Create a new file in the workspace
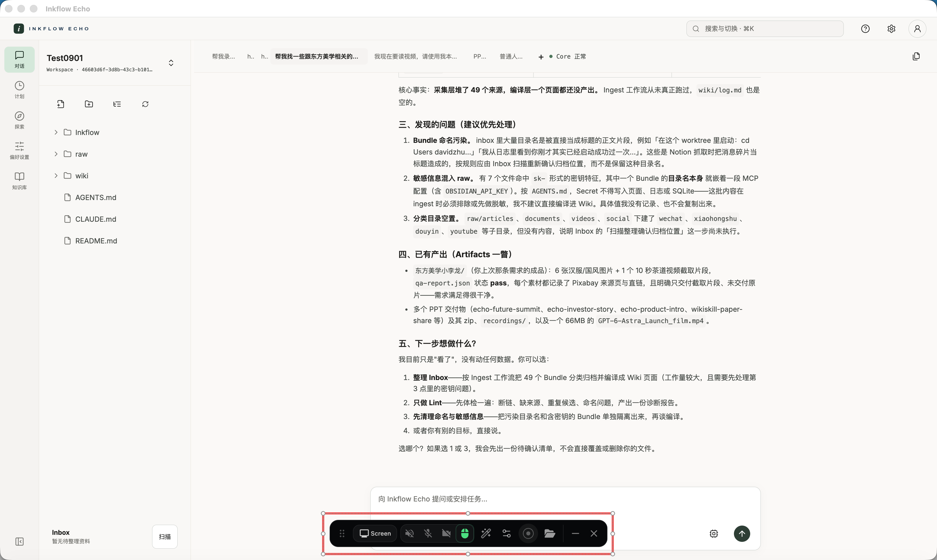This screenshot has width=937, height=560. [60, 104]
